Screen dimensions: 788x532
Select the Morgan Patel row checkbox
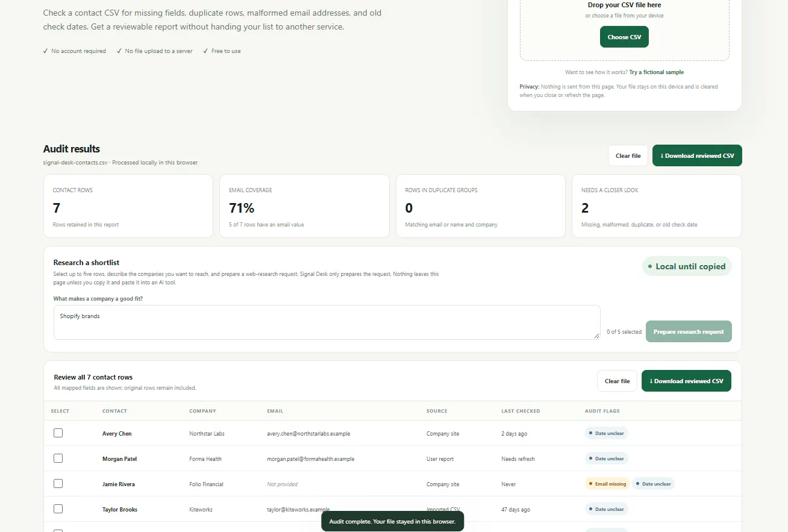[58, 458]
